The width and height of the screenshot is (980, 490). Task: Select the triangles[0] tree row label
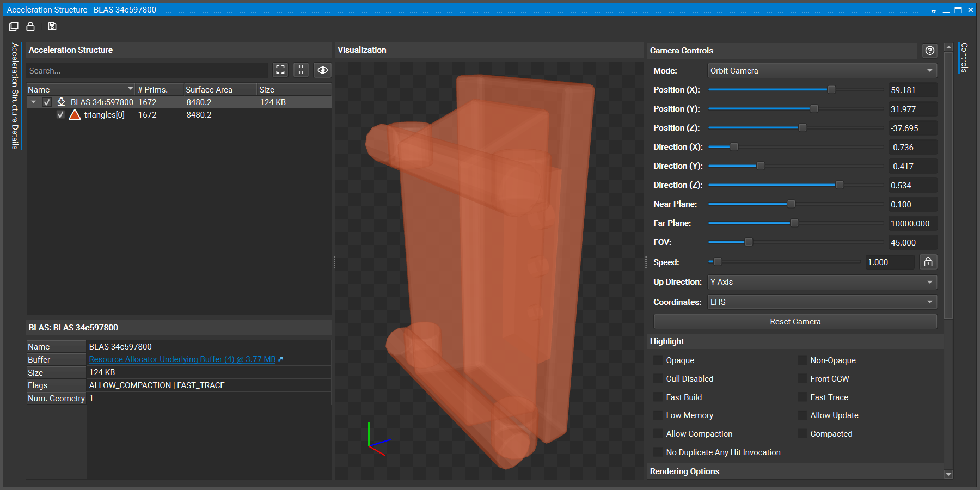click(x=105, y=115)
